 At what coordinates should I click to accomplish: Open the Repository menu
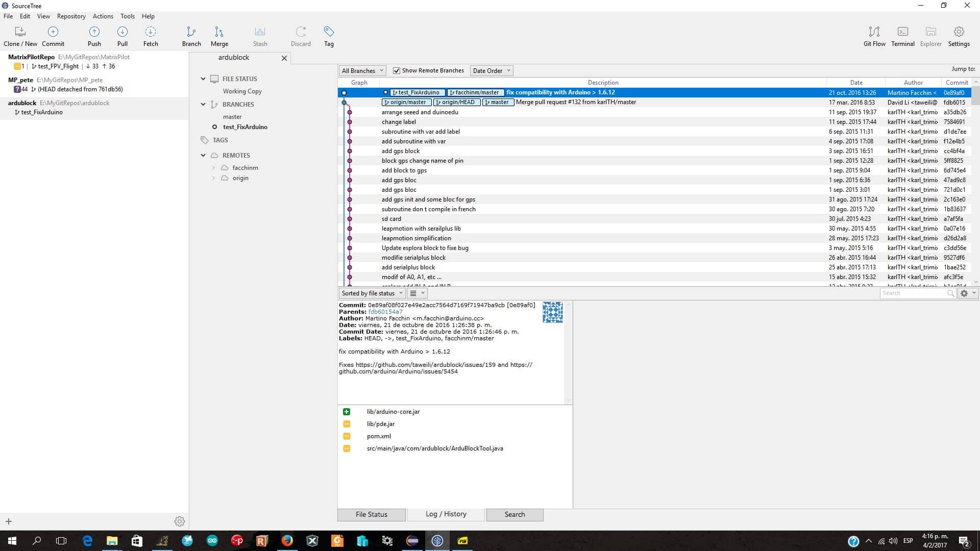71,16
